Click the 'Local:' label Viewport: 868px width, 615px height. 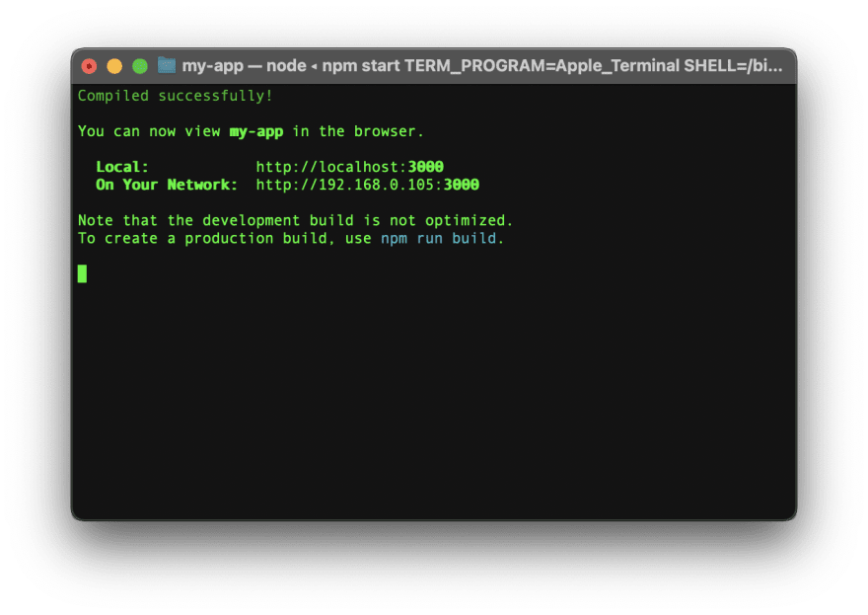pos(122,167)
